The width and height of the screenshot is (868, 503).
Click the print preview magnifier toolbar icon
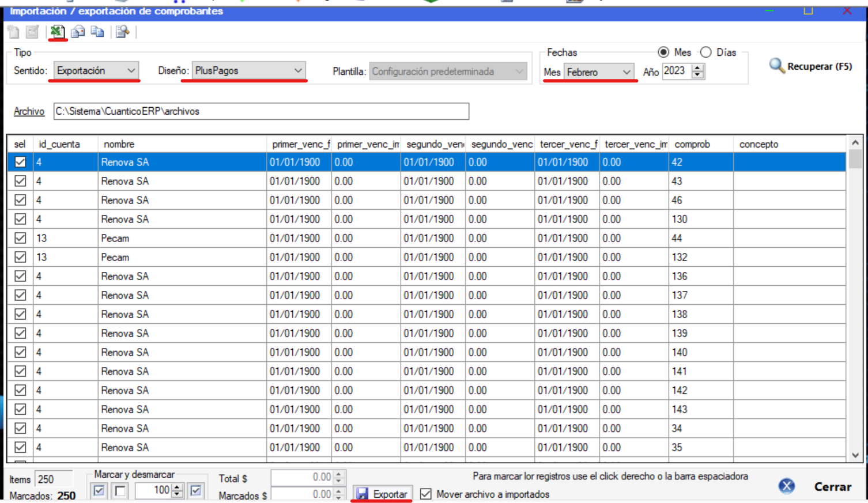click(x=122, y=32)
